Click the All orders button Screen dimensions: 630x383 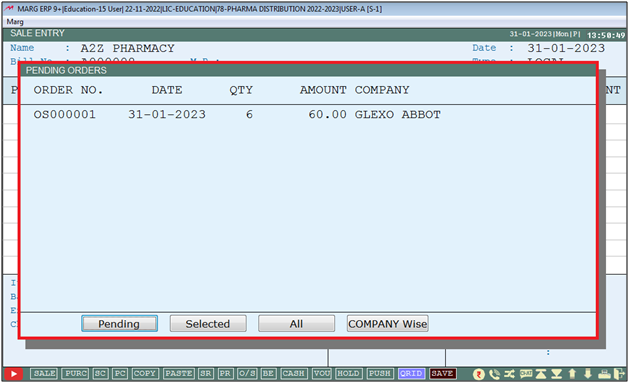point(296,324)
